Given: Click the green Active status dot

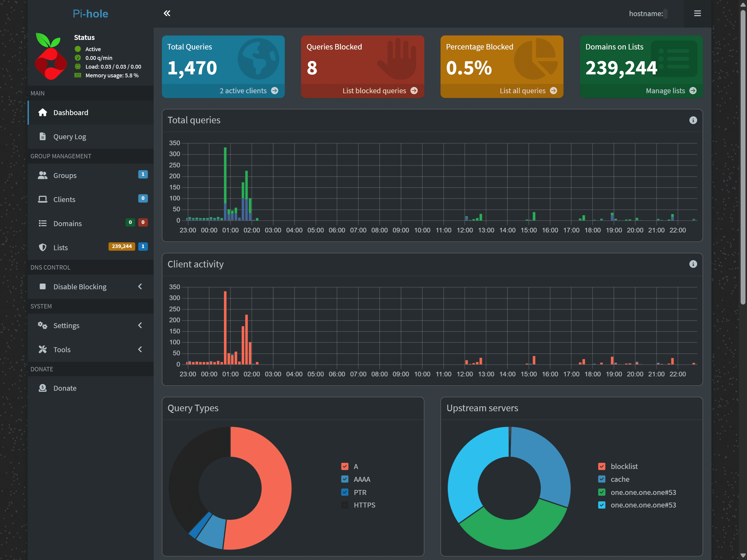Looking at the screenshot, I should pyautogui.click(x=78, y=49).
